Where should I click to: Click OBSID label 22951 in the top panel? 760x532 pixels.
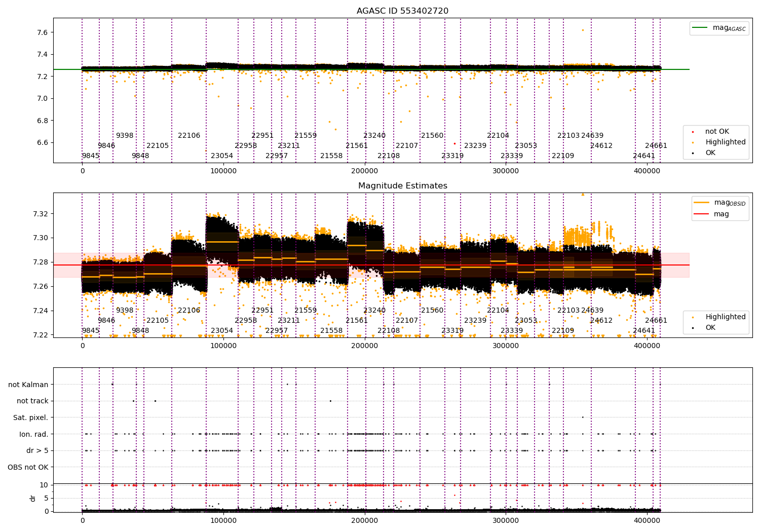[262, 136]
